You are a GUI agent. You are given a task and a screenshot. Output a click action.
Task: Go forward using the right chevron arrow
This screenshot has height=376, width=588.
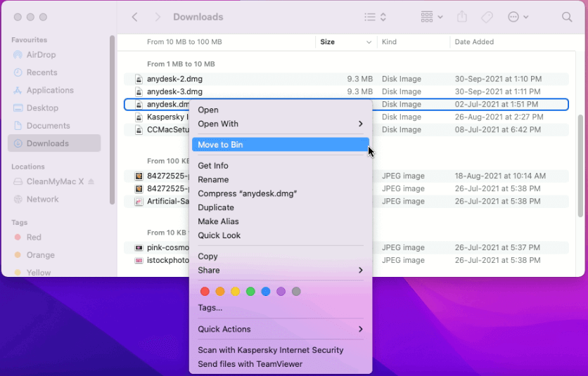click(x=158, y=17)
